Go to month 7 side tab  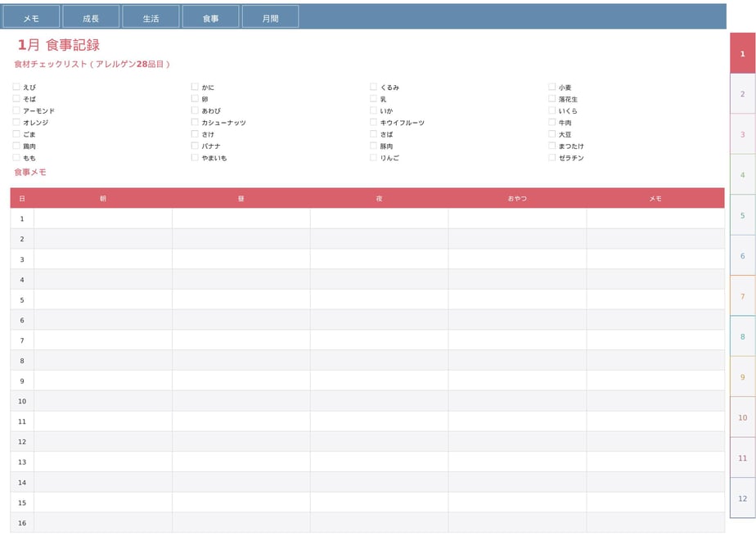click(743, 296)
